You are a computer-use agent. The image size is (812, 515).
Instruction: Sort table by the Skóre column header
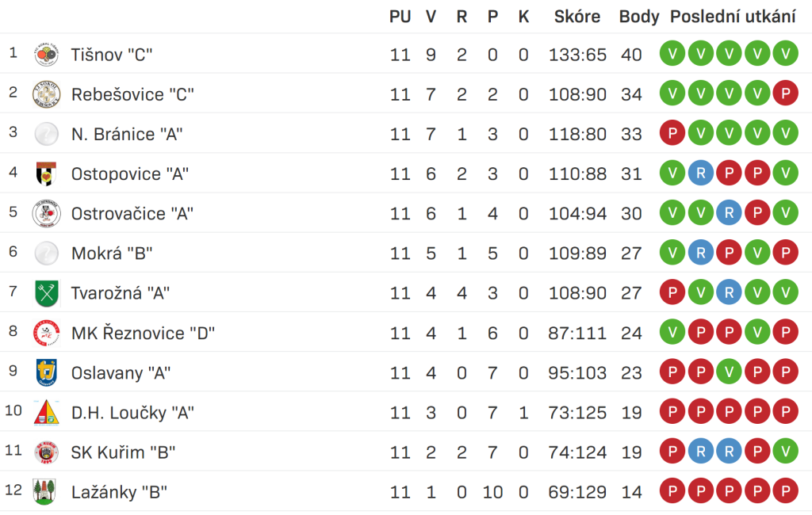(577, 17)
